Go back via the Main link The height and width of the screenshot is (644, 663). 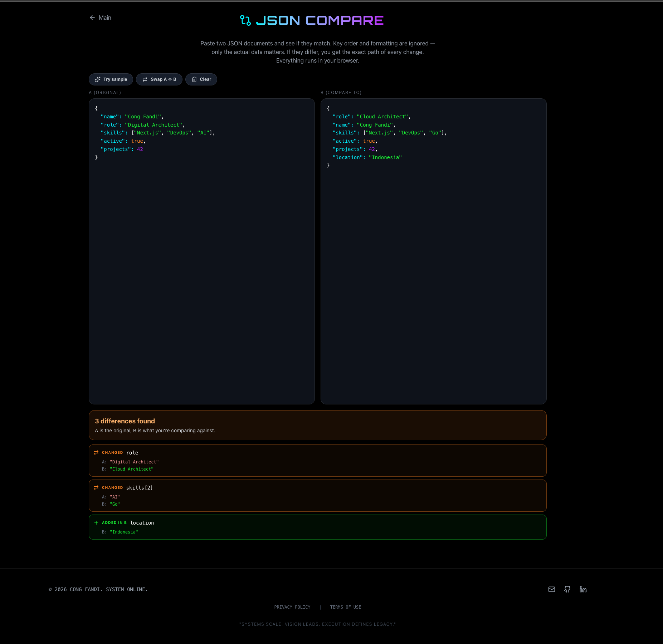click(100, 18)
